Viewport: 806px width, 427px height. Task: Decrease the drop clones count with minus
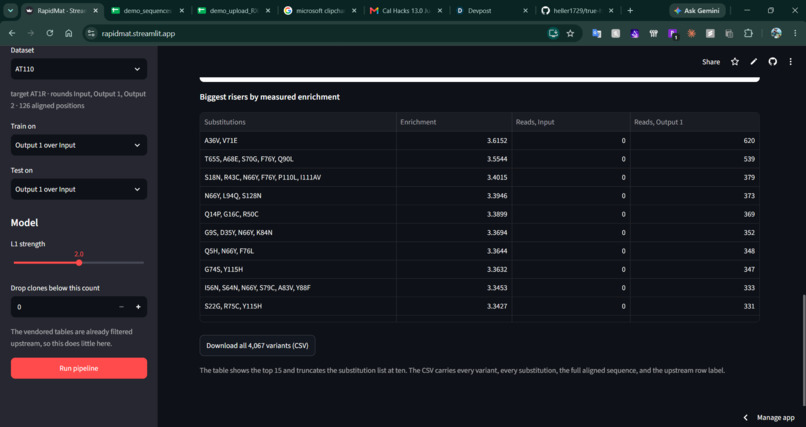click(121, 307)
